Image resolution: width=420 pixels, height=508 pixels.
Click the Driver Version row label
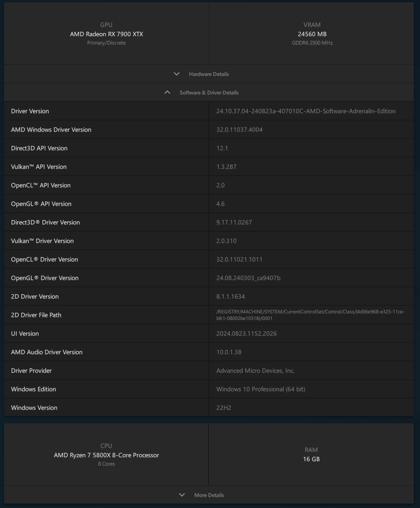pyautogui.click(x=30, y=111)
